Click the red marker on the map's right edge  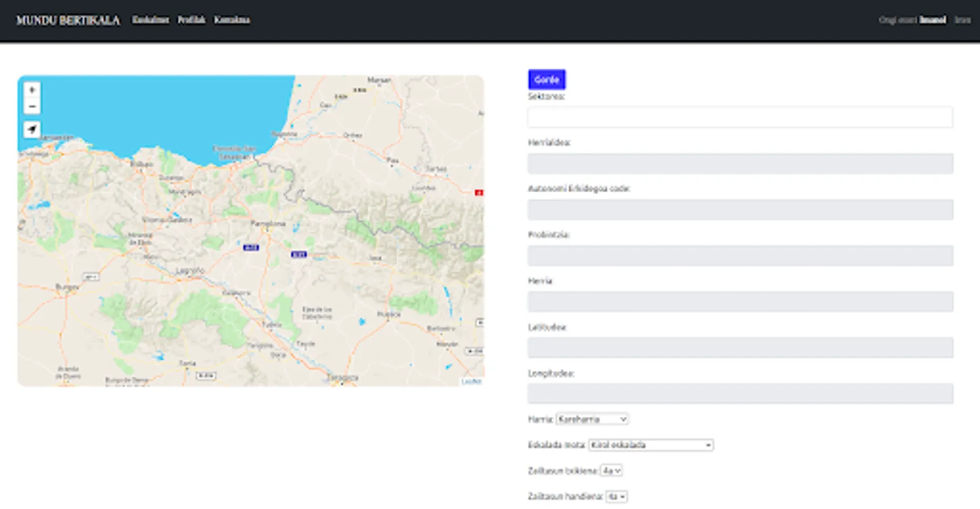click(x=479, y=193)
